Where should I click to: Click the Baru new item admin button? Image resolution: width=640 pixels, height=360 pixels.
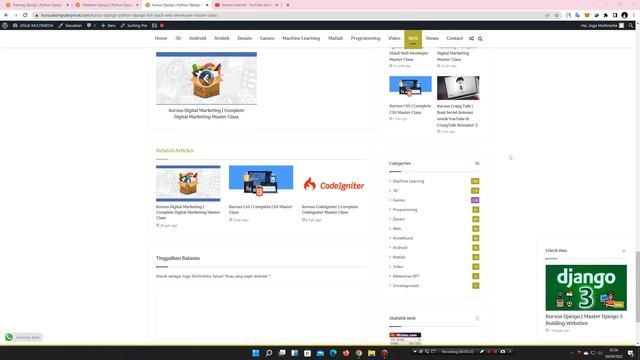click(x=109, y=25)
